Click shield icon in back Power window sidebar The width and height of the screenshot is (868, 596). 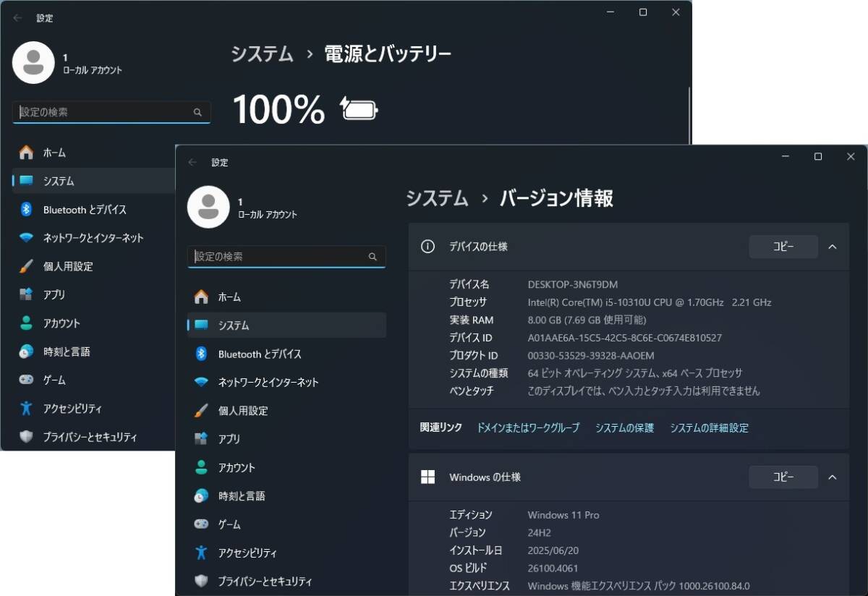[x=26, y=437]
